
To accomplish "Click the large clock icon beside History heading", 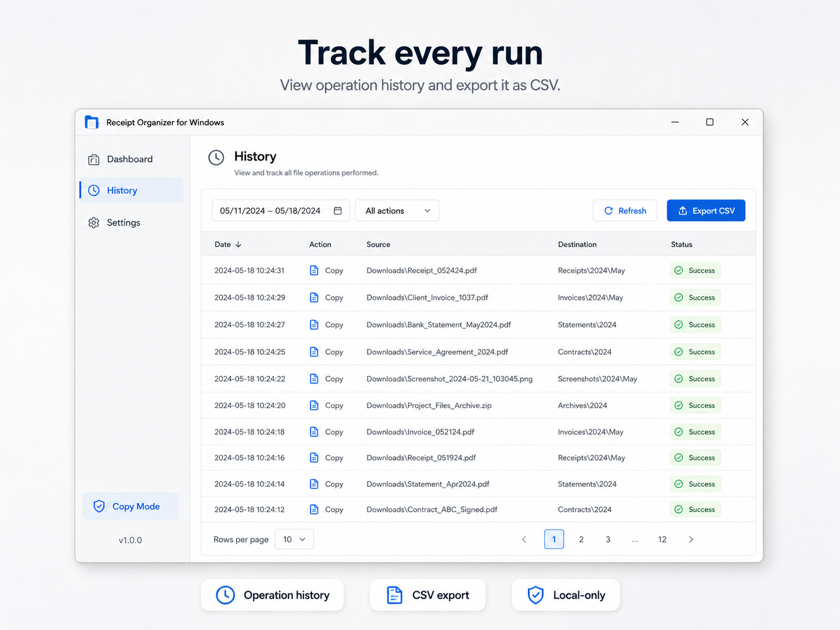I will tap(216, 157).
